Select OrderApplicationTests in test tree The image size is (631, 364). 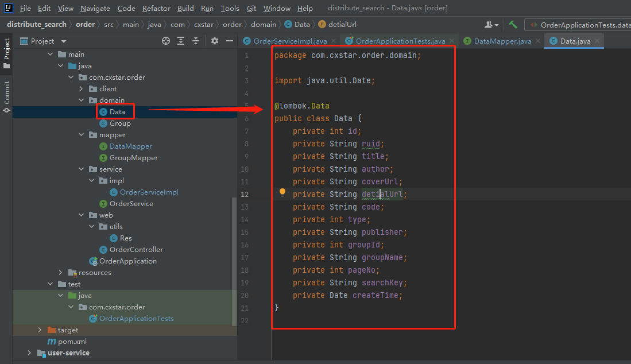point(137,319)
